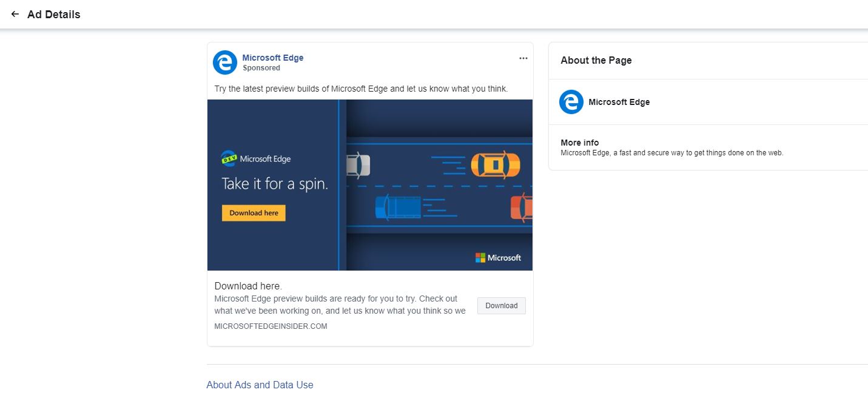Click the Sponsored label
The image size is (868, 398).
[x=261, y=68]
